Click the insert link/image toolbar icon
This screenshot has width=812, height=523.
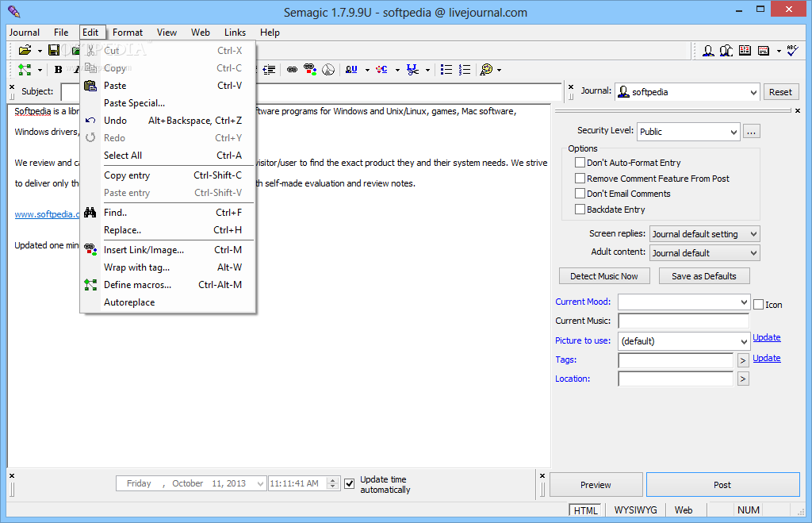(310, 70)
